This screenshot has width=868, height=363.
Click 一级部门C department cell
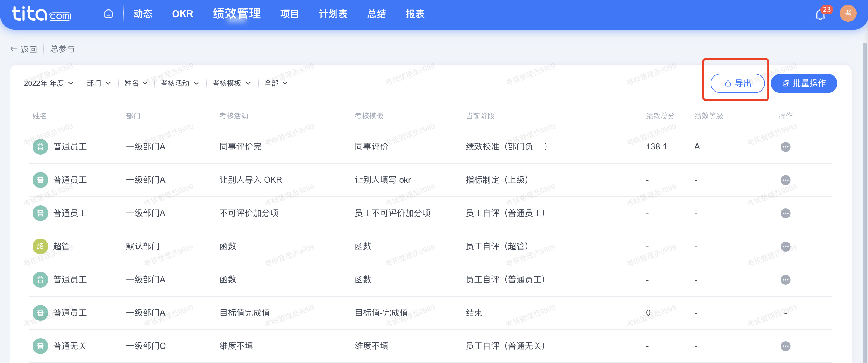click(x=146, y=346)
